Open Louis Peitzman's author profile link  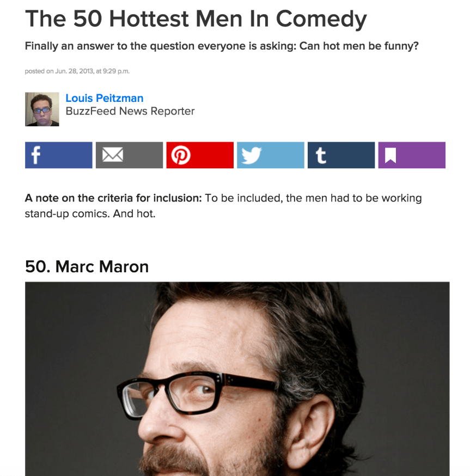tap(105, 98)
